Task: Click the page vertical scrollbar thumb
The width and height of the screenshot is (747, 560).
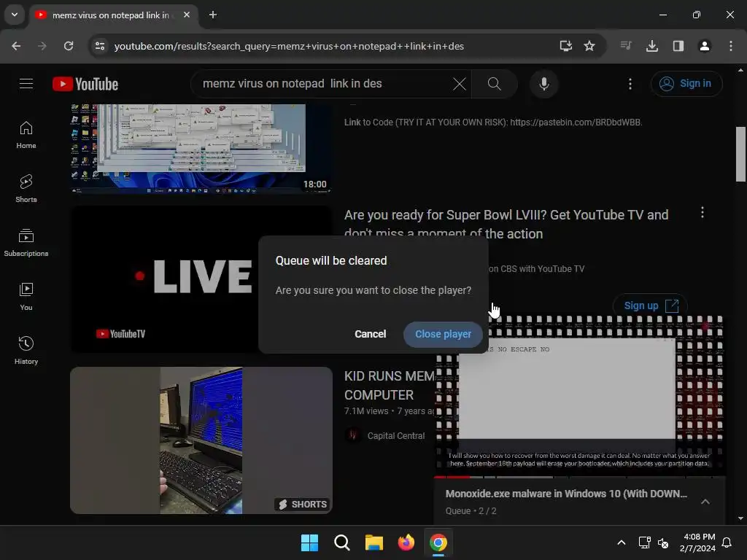Action: pyautogui.click(x=740, y=154)
